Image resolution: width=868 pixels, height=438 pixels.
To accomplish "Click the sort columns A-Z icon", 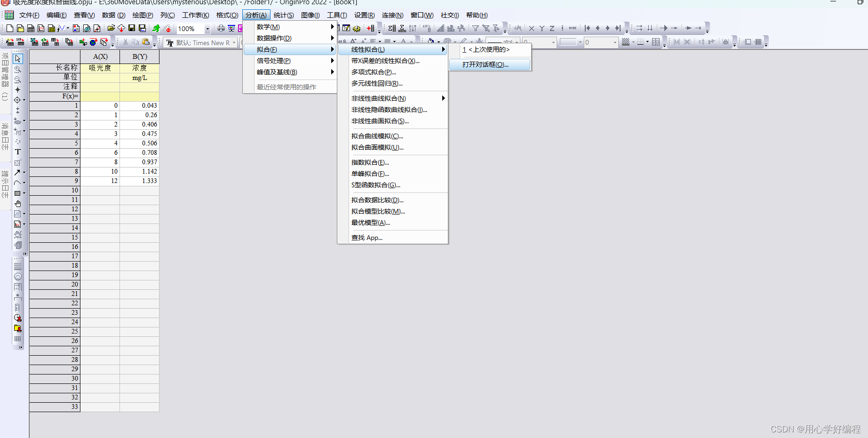I will (x=413, y=28).
